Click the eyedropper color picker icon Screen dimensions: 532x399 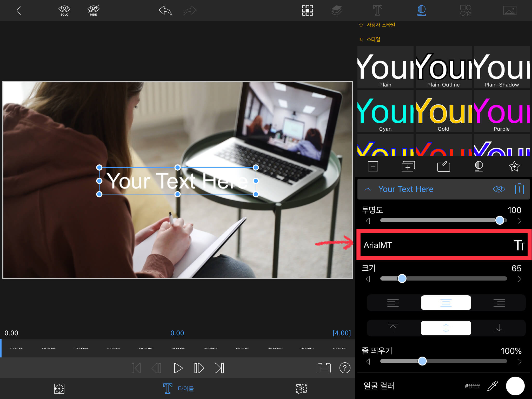click(492, 386)
